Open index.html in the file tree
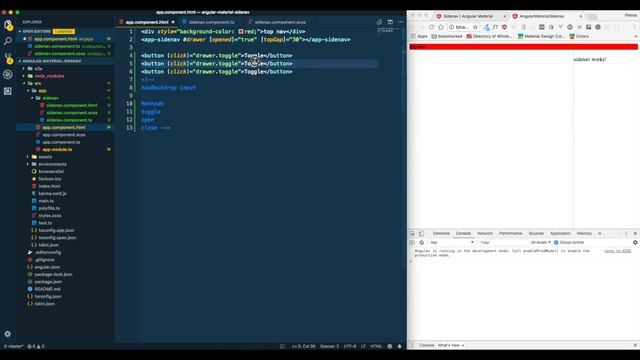This screenshot has width=640, height=360. [49, 186]
